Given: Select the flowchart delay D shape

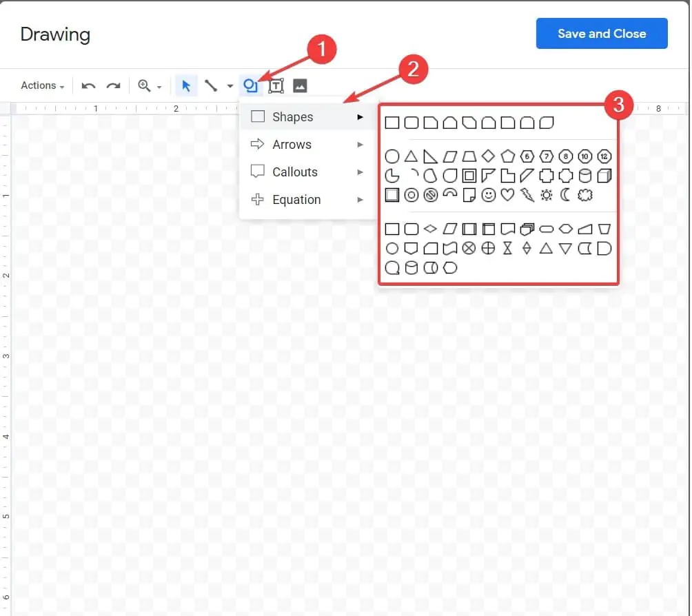Looking at the screenshot, I should [604, 249].
